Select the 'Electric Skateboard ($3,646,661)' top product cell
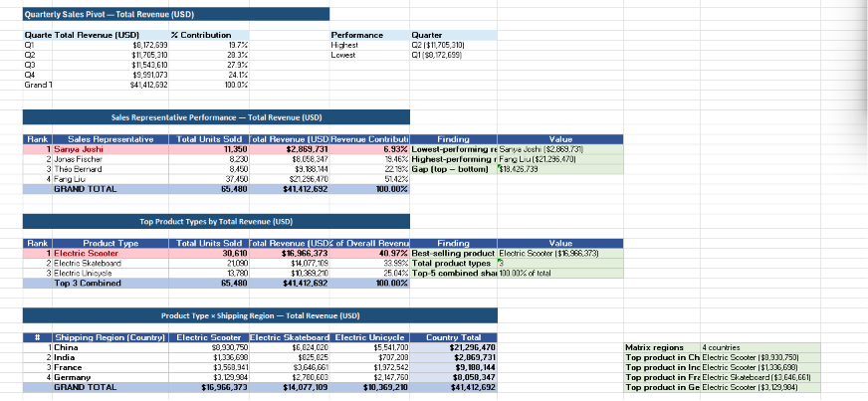The image size is (868, 401). 760,378
